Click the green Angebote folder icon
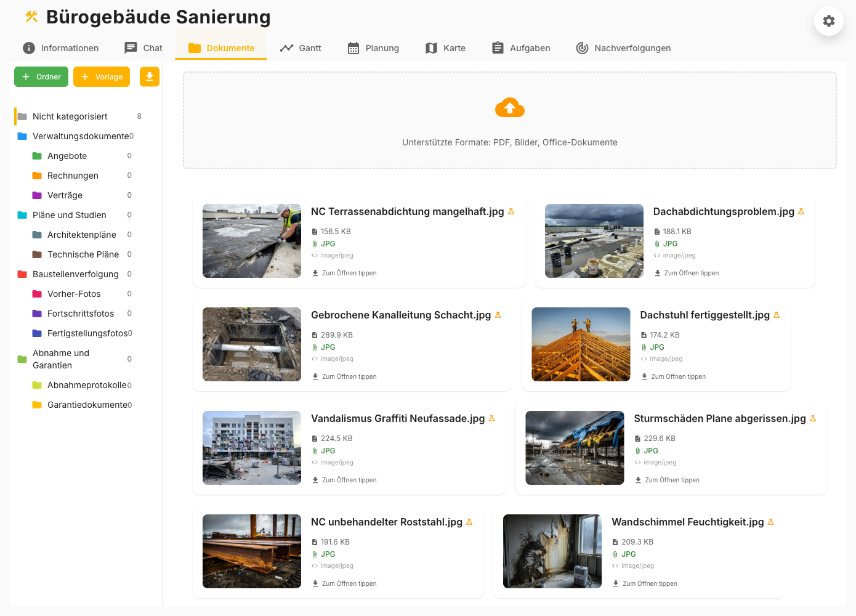The width and height of the screenshot is (856, 616). click(37, 156)
